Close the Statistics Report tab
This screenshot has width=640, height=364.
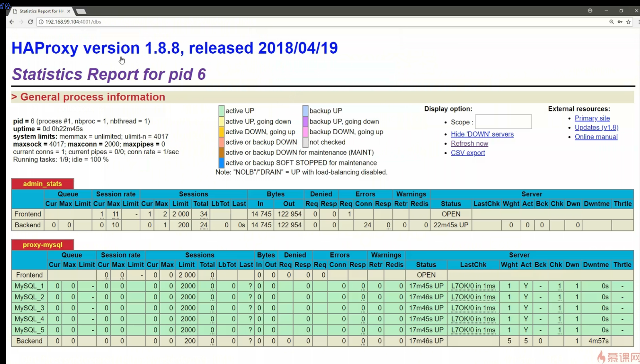[x=69, y=11]
